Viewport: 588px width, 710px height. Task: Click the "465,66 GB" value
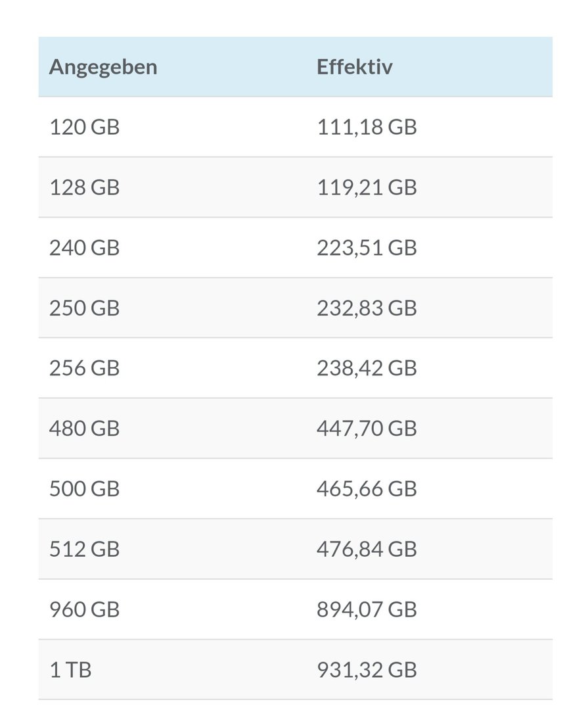pyautogui.click(x=367, y=489)
